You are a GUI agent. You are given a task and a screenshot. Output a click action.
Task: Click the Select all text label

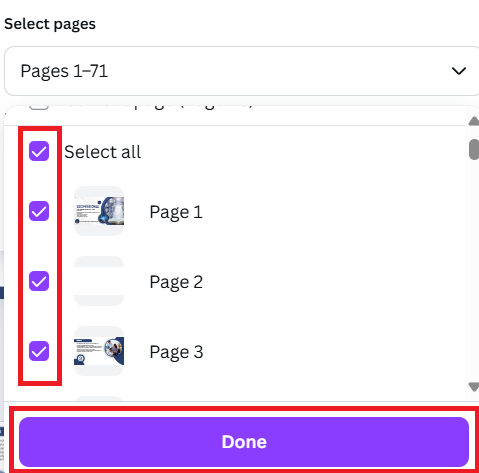102,152
